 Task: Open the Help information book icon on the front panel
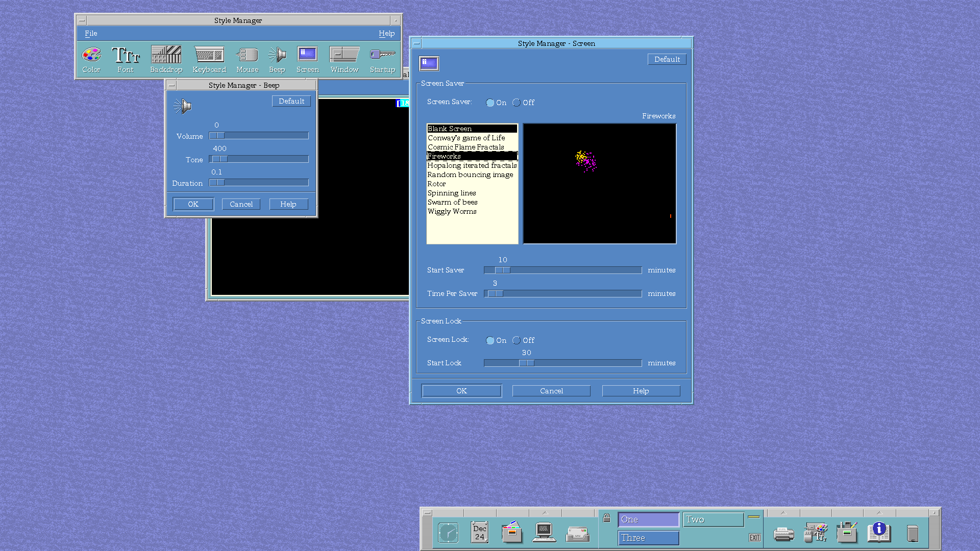tap(879, 532)
